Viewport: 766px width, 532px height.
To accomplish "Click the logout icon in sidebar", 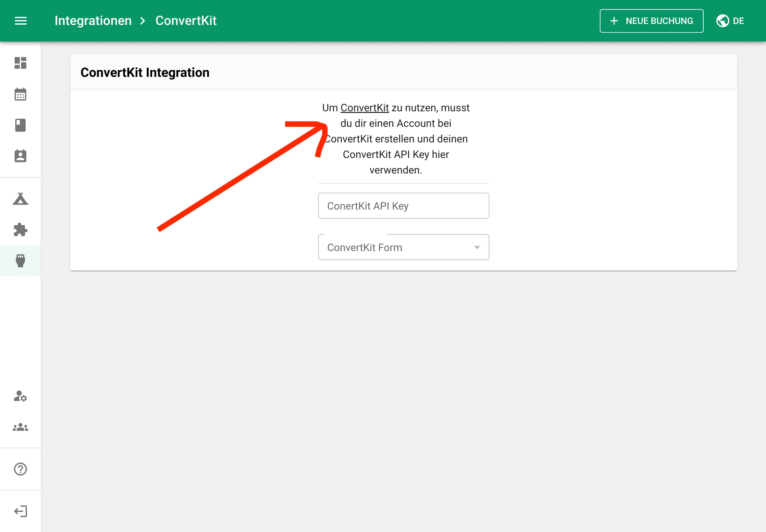I will 20,511.
